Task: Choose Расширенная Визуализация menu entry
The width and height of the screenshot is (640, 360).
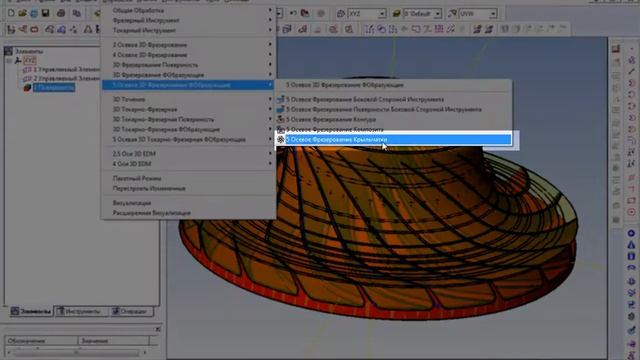Action: pyautogui.click(x=188, y=213)
